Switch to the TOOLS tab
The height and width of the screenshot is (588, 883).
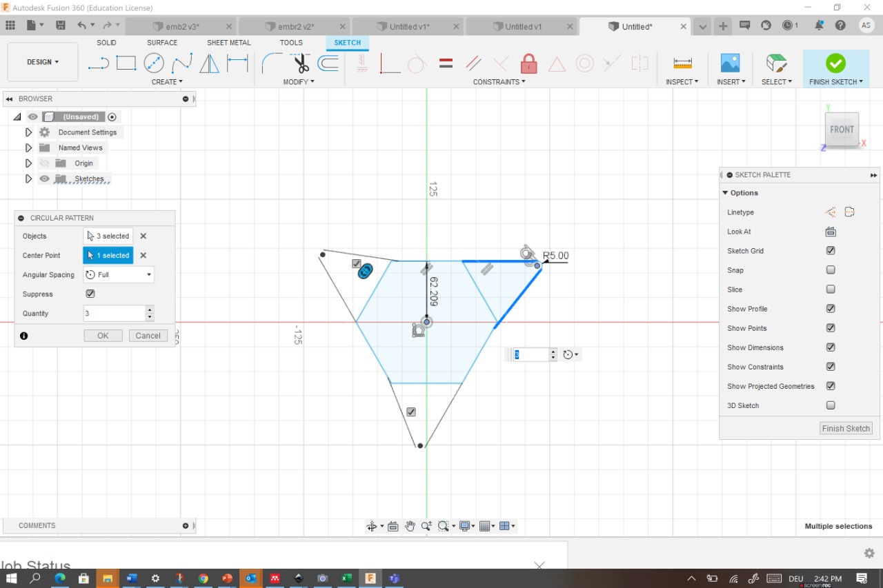click(291, 43)
